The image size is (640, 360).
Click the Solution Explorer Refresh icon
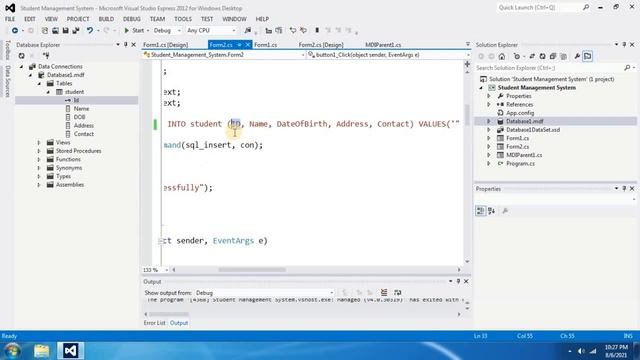pyautogui.click(x=542, y=56)
